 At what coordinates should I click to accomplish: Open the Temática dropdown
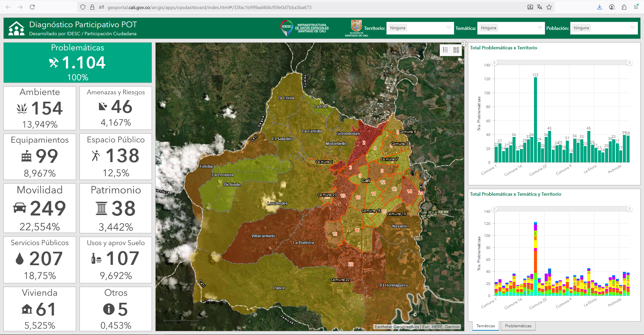click(x=511, y=28)
